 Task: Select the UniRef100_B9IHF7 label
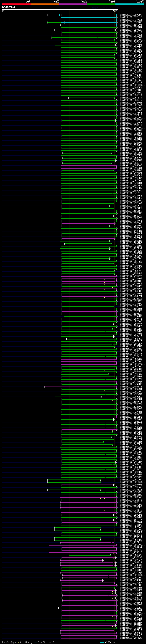[131, 186]
